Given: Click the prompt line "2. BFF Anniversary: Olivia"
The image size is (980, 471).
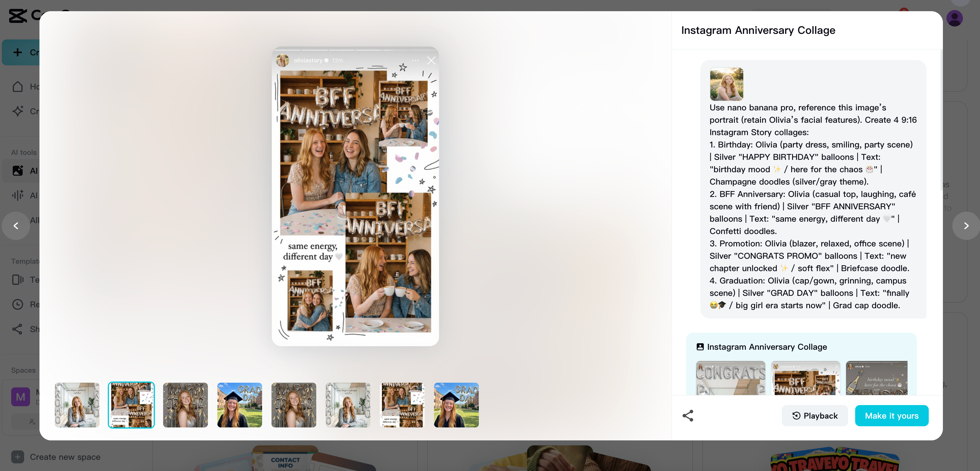Looking at the screenshot, I should pyautogui.click(x=813, y=194).
